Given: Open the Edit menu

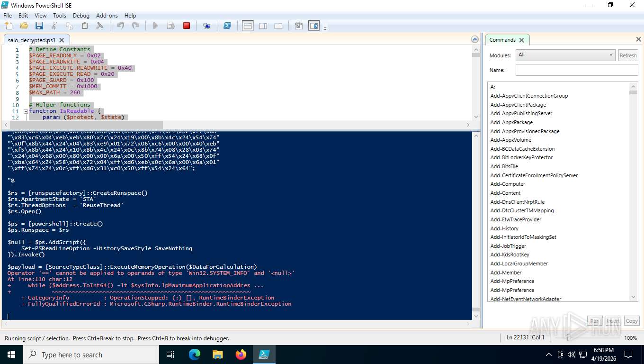Looking at the screenshot, I should click(x=23, y=15).
